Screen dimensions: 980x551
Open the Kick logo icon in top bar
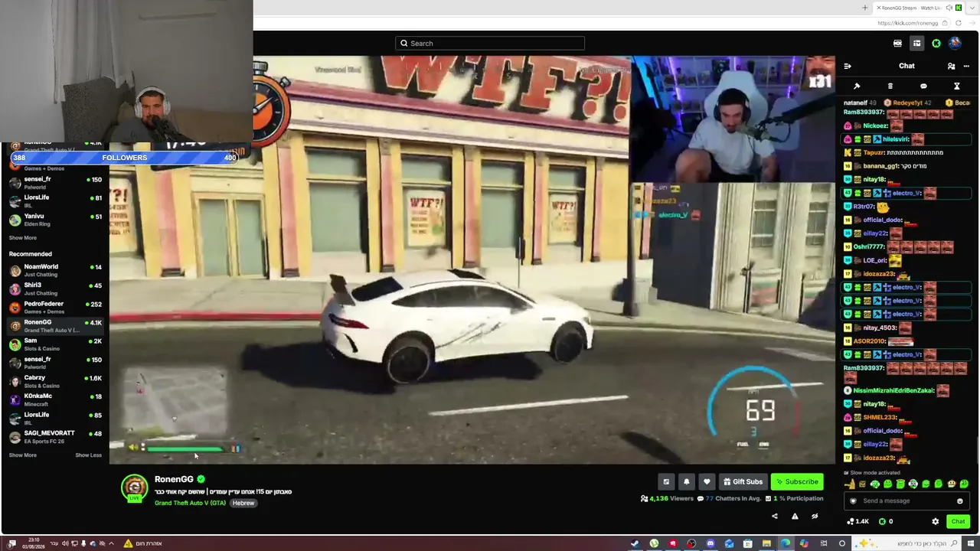pos(936,44)
